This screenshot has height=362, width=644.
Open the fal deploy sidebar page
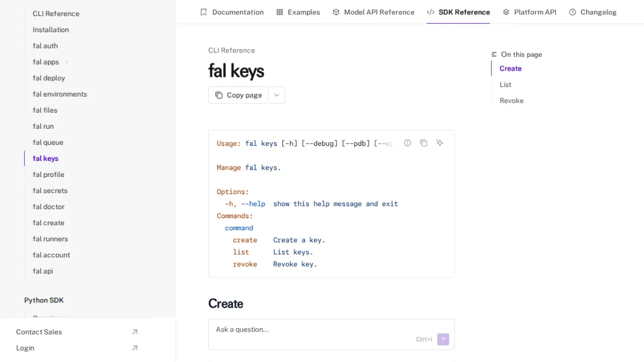49,78
